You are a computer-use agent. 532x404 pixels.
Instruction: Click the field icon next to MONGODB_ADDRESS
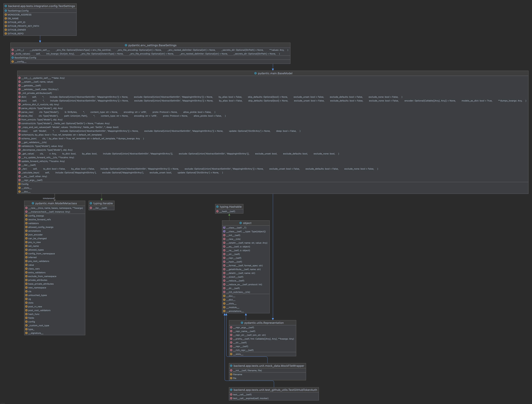[x=6, y=15]
